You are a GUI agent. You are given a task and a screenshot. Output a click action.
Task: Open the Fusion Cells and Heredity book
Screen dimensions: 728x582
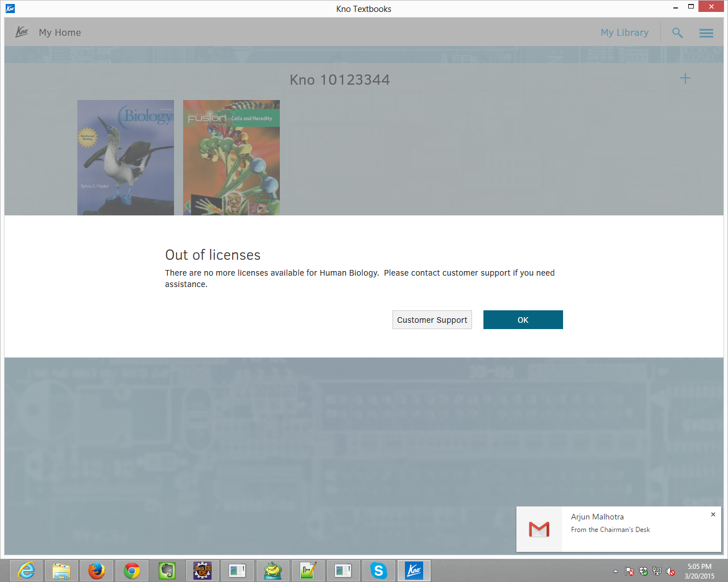[x=231, y=157]
